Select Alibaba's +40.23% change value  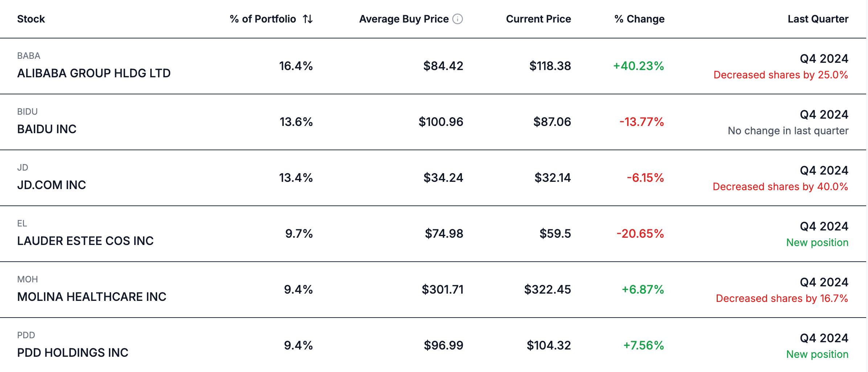pos(639,66)
